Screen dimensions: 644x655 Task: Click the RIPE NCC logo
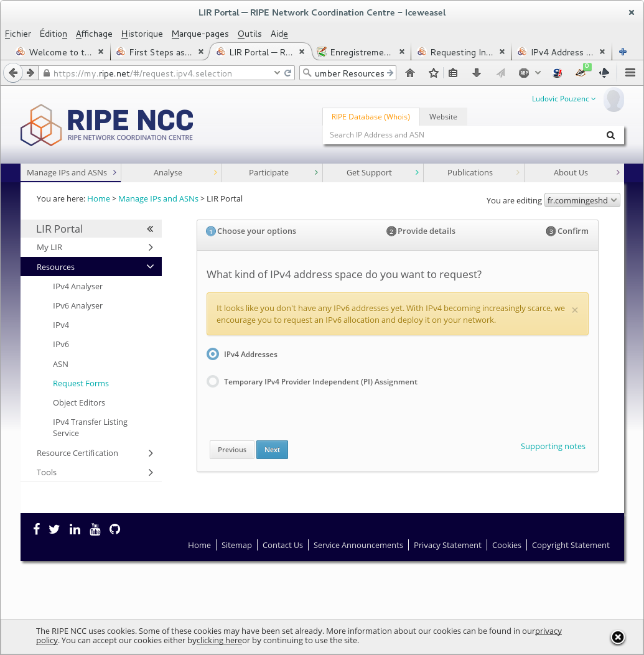(106, 125)
